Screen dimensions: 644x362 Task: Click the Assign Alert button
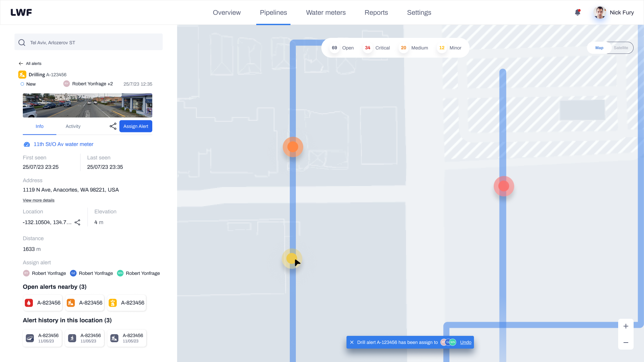tap(136, 126)
